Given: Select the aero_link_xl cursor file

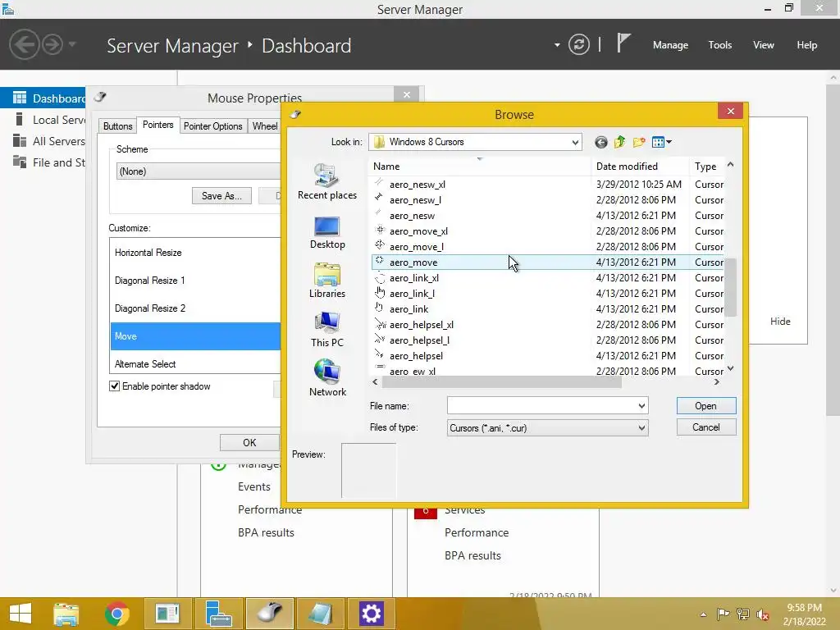Looking at the screenshot, I should click(x=547, y=277).
